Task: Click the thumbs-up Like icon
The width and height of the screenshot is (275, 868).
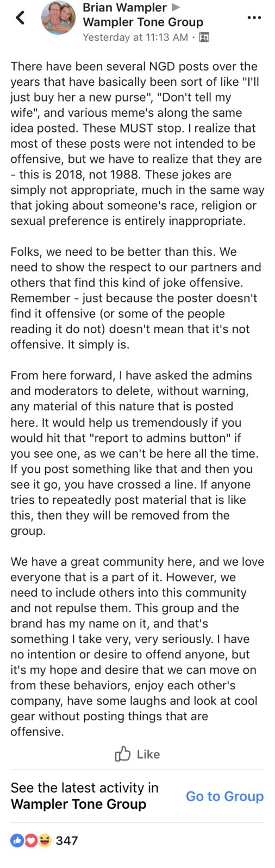Action: [123, 753]
